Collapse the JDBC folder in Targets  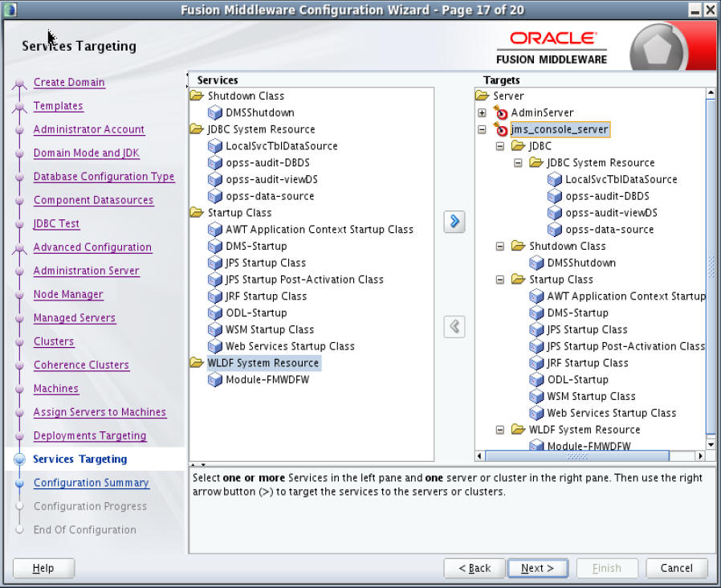pos(500,146)
